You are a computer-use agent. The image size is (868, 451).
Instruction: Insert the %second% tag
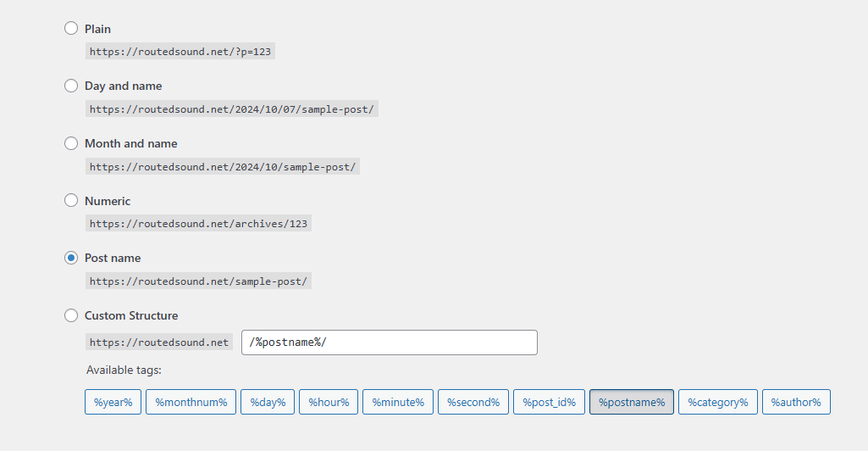473,402
